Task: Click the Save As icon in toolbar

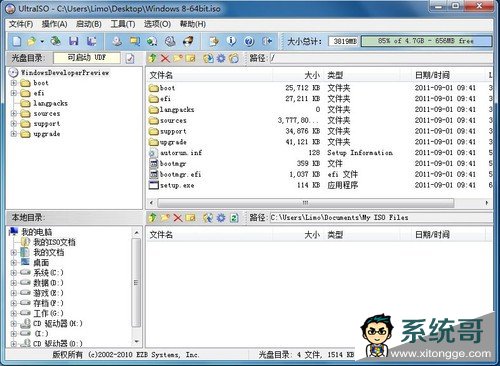Action: click(x=91, y=41)
